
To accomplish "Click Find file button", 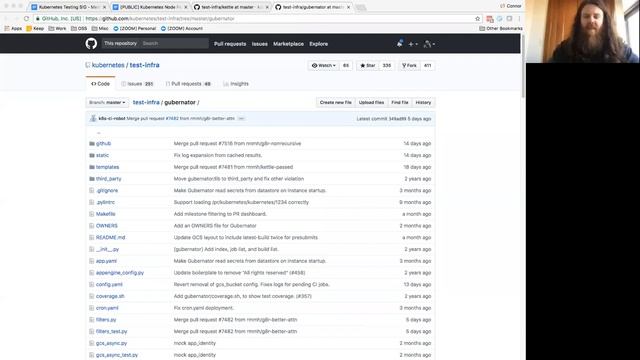I will 400,102.
